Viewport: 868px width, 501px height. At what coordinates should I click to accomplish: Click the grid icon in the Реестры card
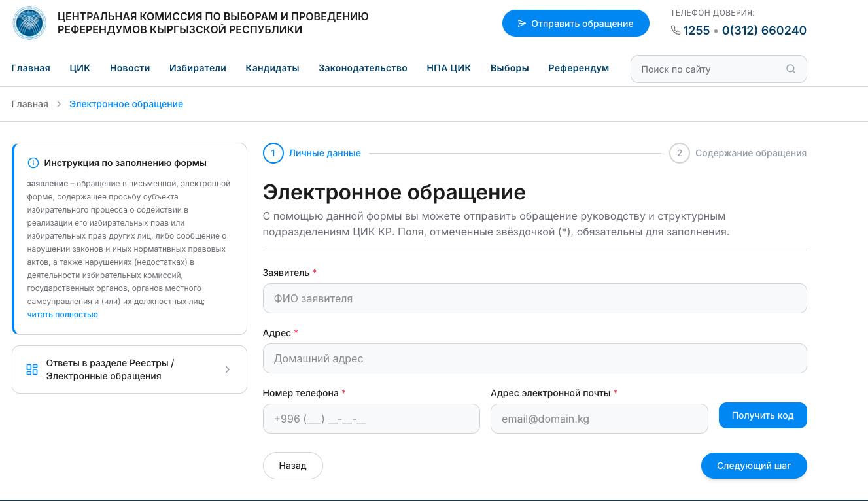pyautogui.click(x=32, y=370)
